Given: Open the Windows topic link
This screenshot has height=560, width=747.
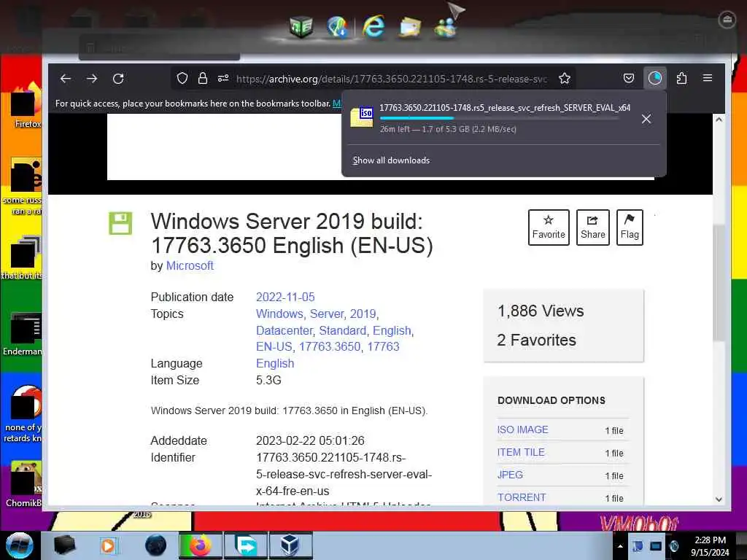Looking at the screenshot, I should 279,314.
